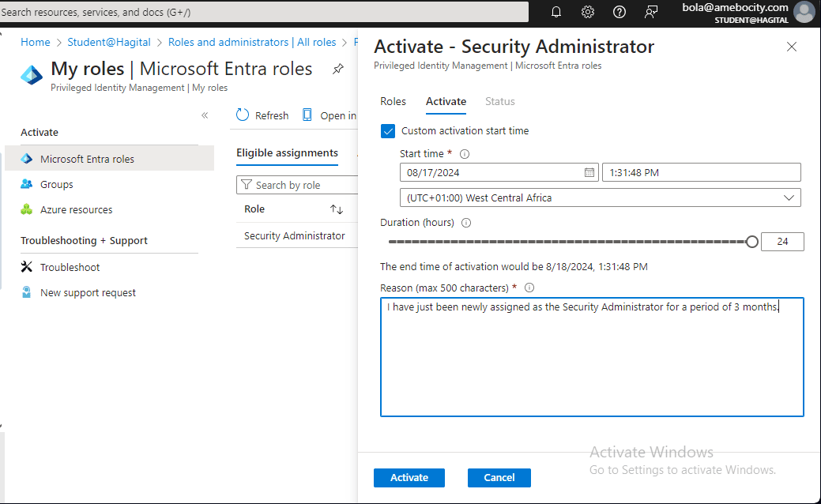
Task: Uncheck Custom activation start time checkbox
Action: pyautogui.click(x=388, y=131)
